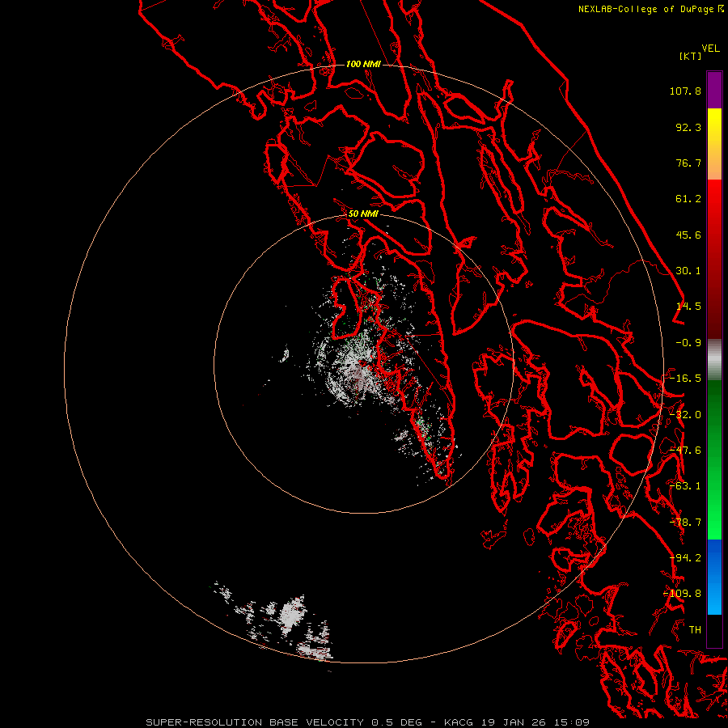This screenshot has width=728, height=728.
Task: Click the Super-Resolution Base Velocity caption
Action: click(368, 722)
